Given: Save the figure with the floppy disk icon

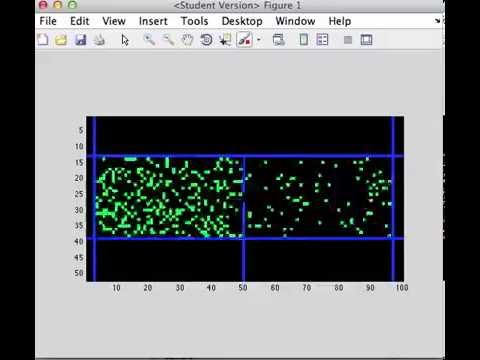Looking at the screenshot, I should point(81,40).
